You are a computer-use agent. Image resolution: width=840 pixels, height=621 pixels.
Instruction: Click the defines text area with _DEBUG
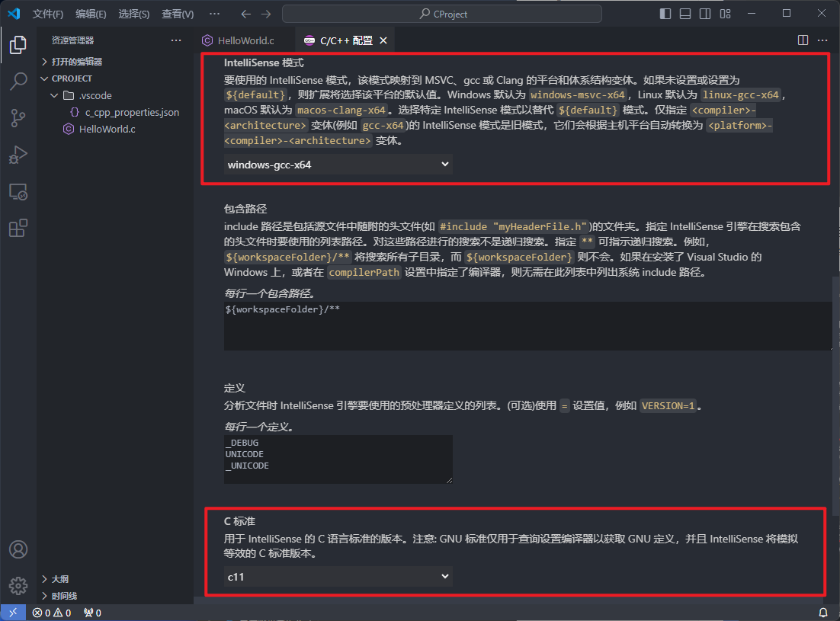coord(338,459)
